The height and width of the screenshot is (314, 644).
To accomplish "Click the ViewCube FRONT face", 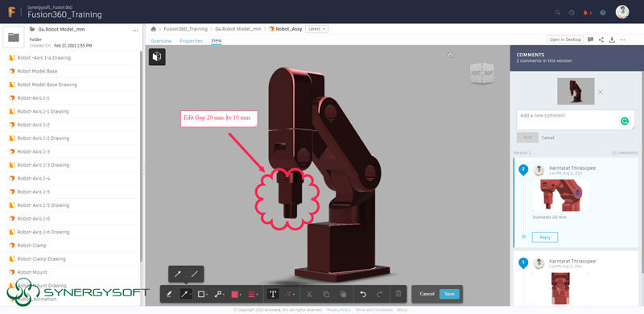I will pyautogui.click(x=476, y=73).
